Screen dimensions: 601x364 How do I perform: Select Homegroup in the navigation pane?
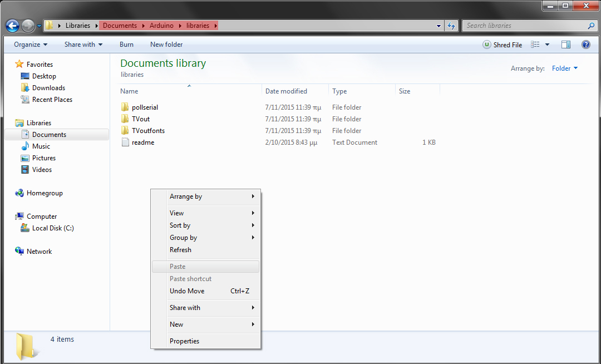[x=45, y=193]
